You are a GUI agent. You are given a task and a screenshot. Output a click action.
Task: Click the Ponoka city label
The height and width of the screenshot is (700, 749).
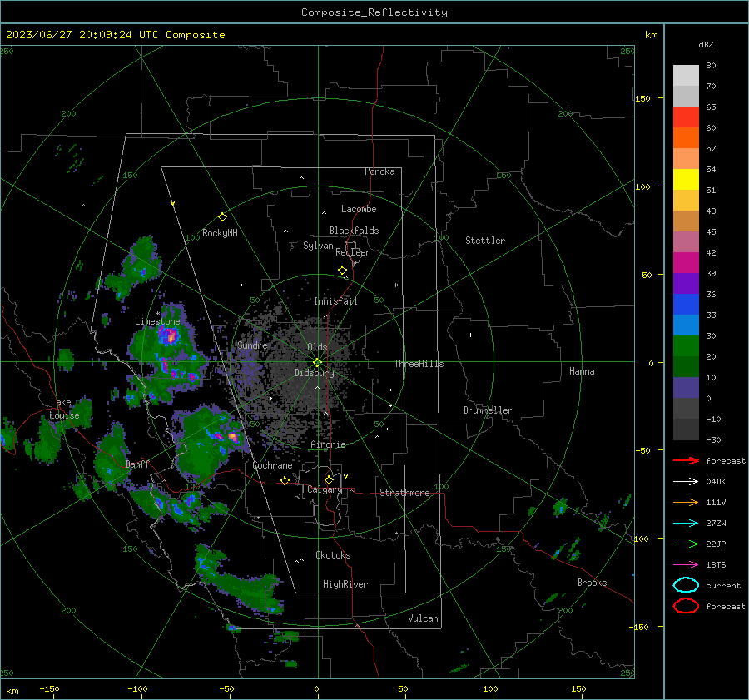pos(379,171)
